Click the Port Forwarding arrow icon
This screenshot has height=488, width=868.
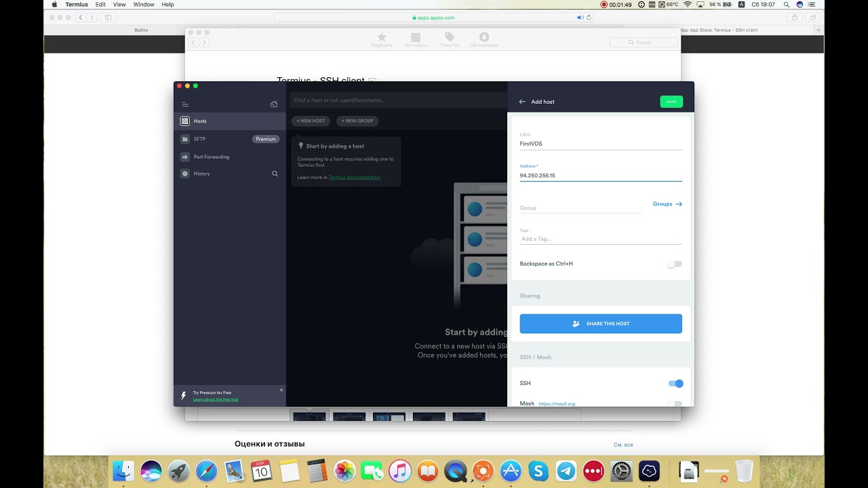coord(184,157)
